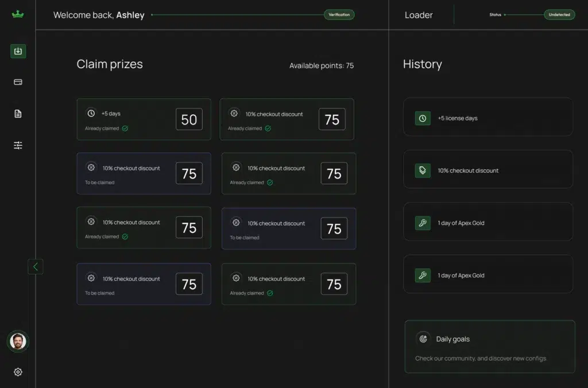Screen dimensions: 588x388
Task: Click the Undetected status badge
Action: coord(559,15)
